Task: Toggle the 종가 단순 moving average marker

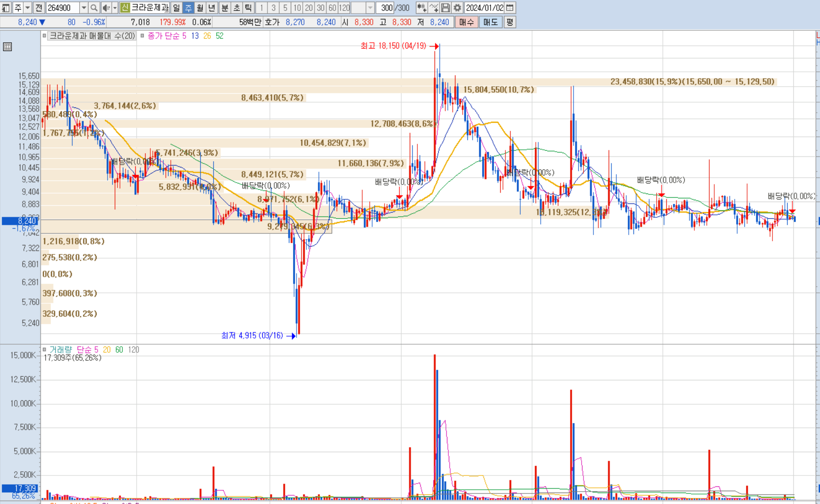Action: coord(142,36)
